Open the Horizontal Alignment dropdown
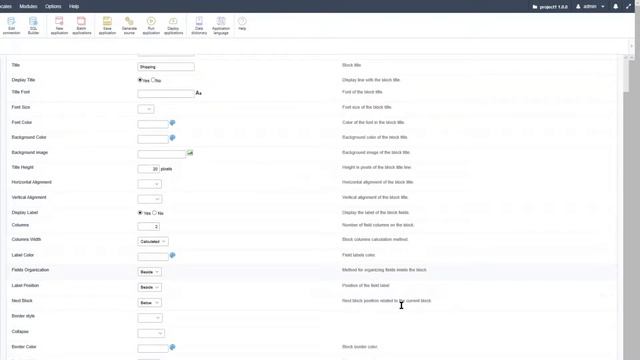 [149, 184]
